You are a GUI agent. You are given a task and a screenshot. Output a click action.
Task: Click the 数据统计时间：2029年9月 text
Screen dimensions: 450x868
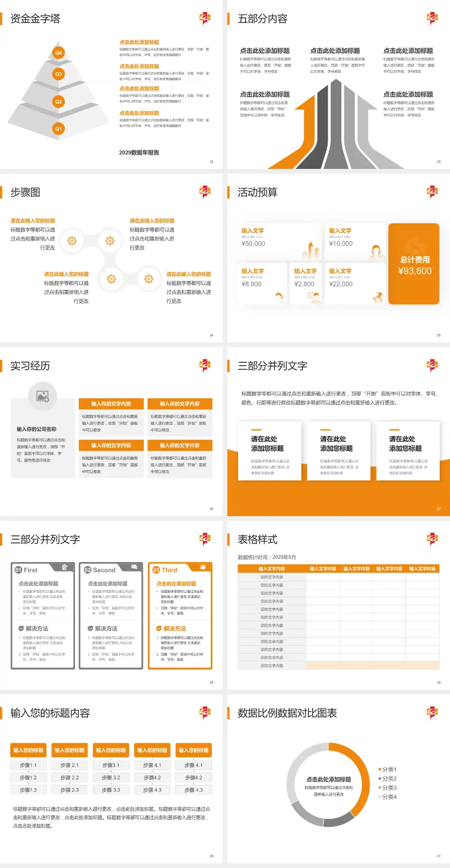(x=267, y=557)
